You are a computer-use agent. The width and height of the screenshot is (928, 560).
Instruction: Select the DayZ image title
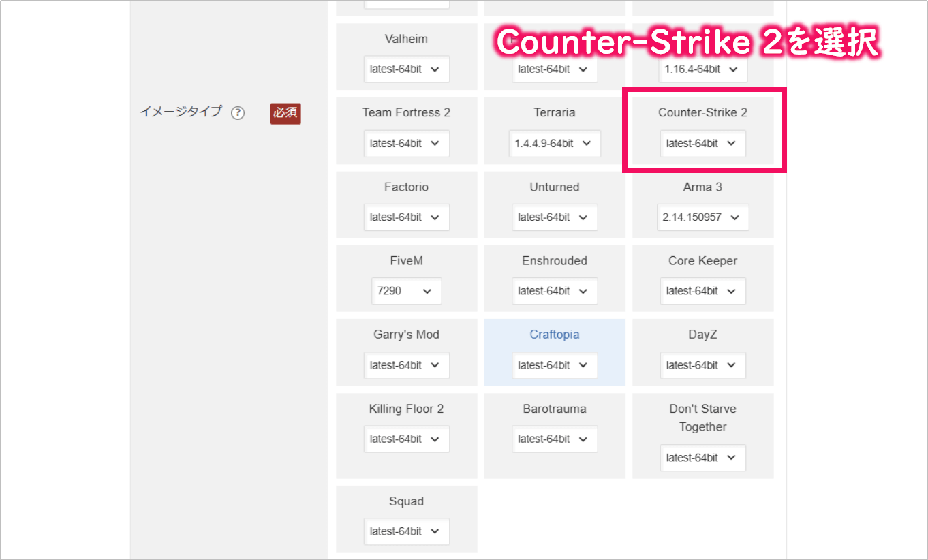click(702, 335)
